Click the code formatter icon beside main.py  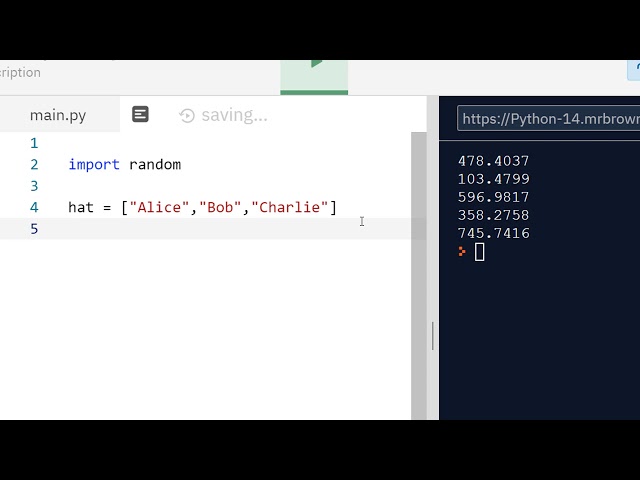140,114
